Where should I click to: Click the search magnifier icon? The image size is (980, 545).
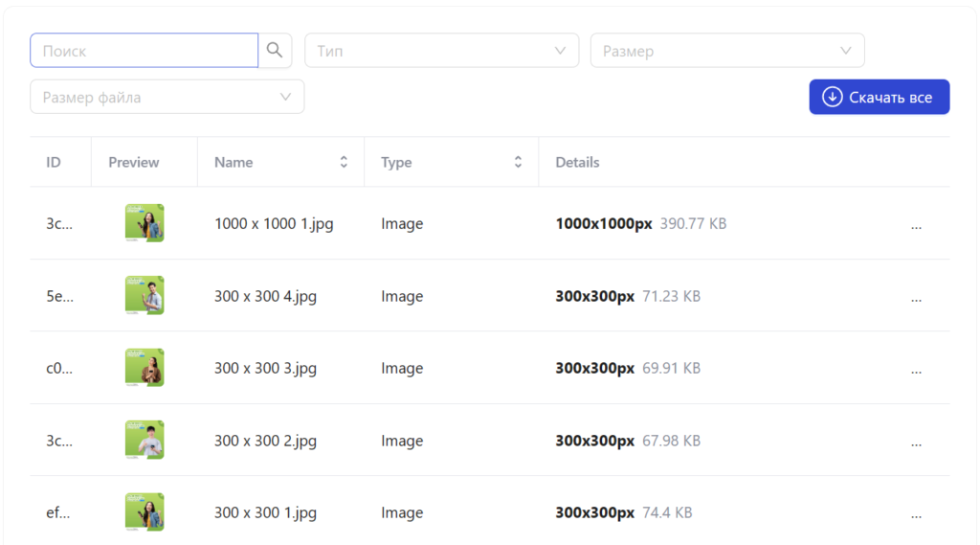click(275, 50)
